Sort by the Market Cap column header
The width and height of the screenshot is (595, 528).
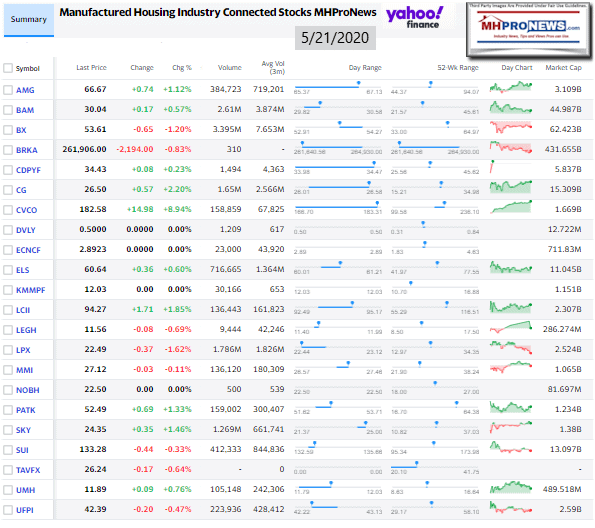(564, 68)
